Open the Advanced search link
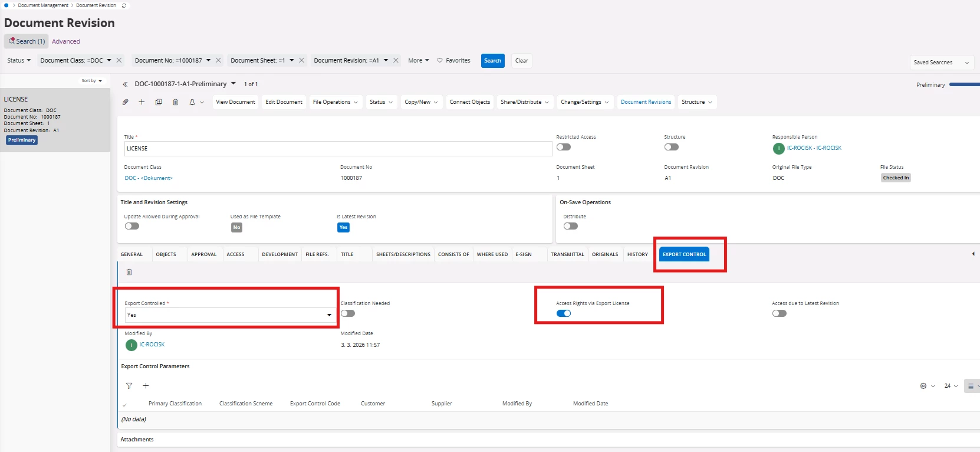Viewport: 980px width, 452px height. click(66, 41)
